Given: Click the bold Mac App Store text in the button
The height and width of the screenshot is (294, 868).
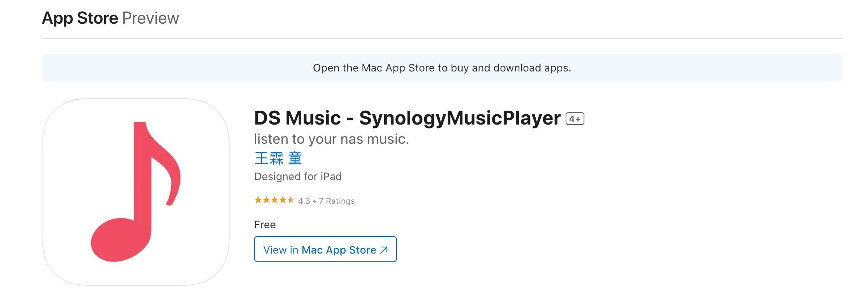Looking at the screenshot, I should click(x=339, y=250).
